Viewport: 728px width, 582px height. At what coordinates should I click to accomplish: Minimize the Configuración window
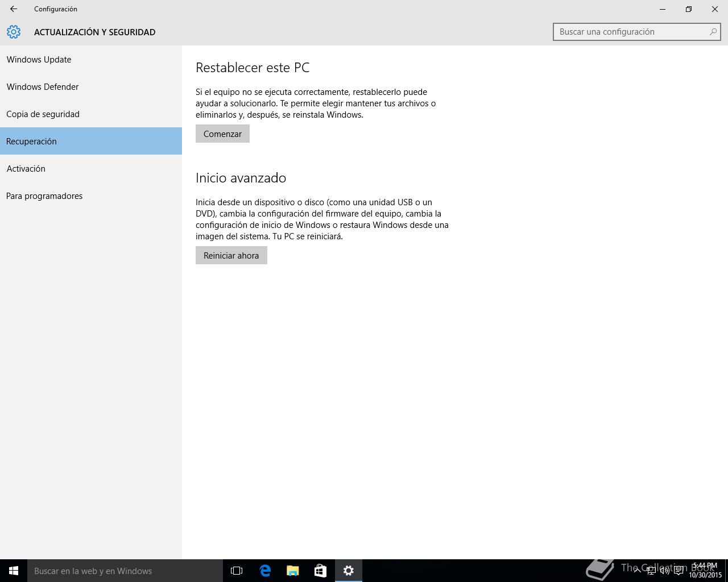(663, 9)
